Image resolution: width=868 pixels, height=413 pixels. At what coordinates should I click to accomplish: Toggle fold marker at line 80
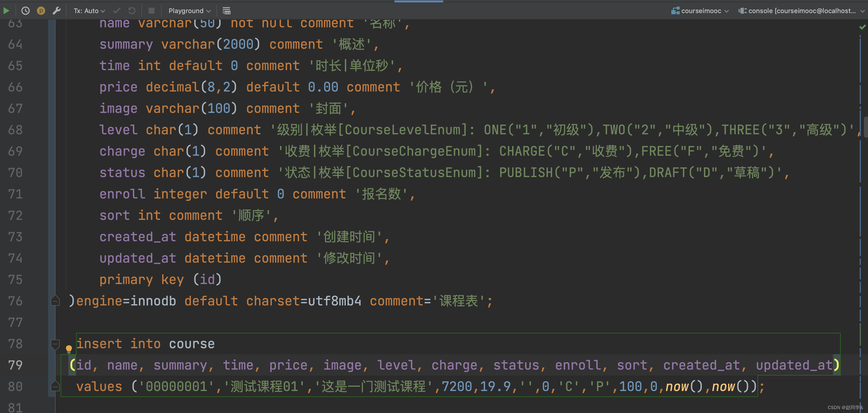point(55,386)
